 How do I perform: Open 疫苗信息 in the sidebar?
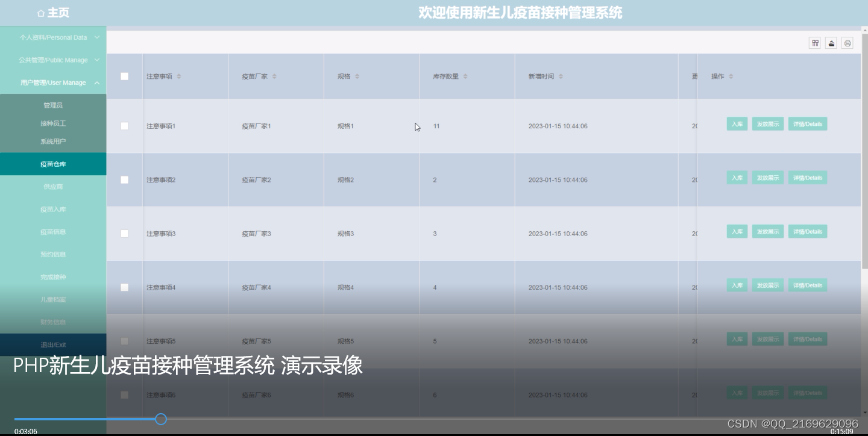click(x=53, y=232)
